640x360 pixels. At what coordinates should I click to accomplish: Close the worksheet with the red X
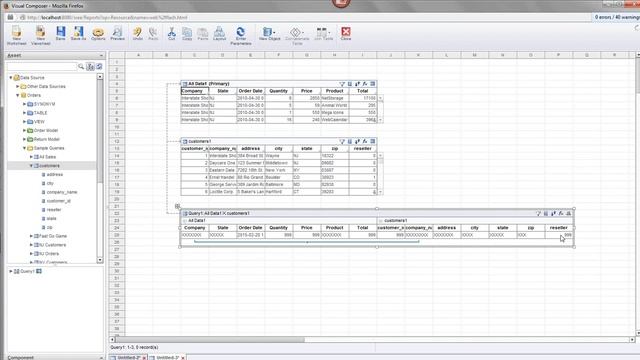click(346, 33)
